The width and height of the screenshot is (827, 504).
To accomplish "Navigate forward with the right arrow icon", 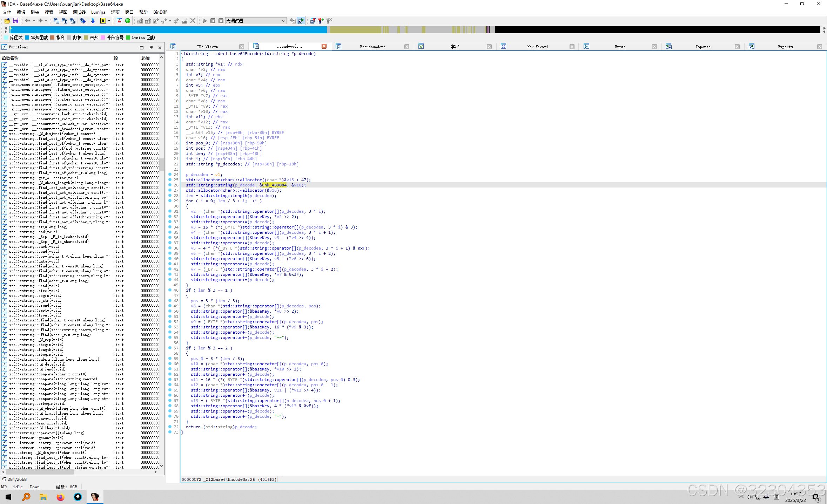I will click(40, 21).
